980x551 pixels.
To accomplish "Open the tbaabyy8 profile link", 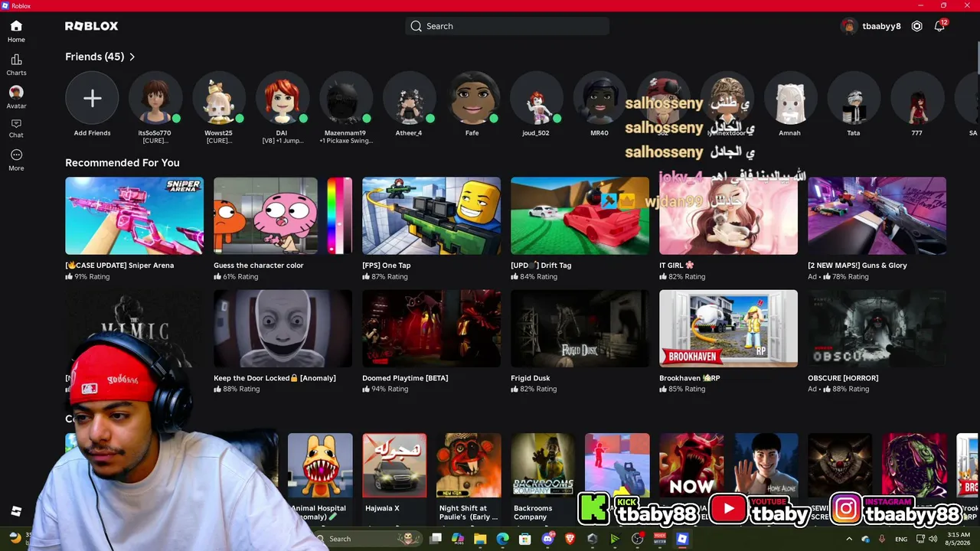I will (871, 26).
